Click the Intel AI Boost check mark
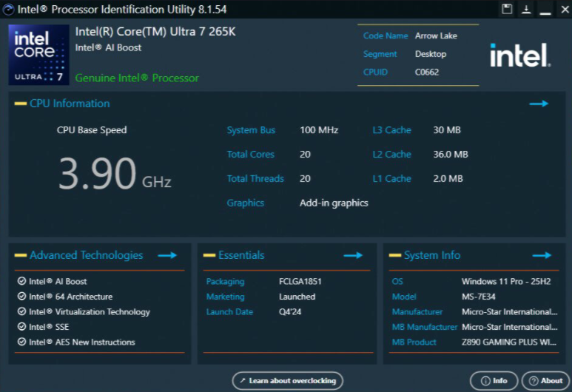This screenshot has width=572, height=392. coord(22,281)
